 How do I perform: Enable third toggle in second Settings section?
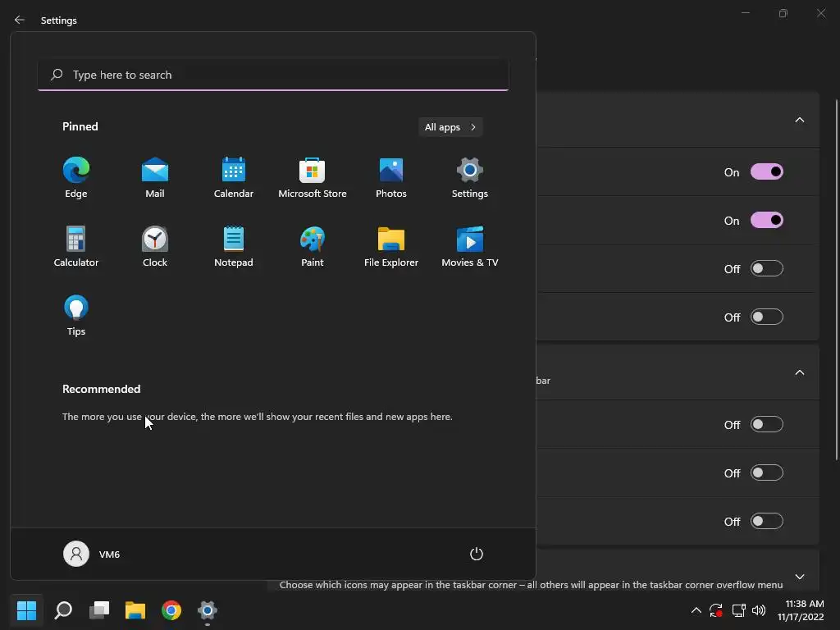767,521
